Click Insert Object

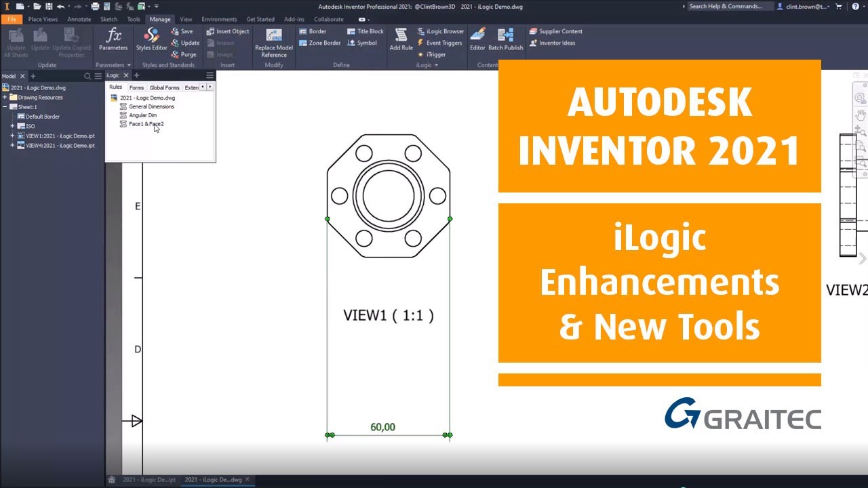click(x=228, y=31)
